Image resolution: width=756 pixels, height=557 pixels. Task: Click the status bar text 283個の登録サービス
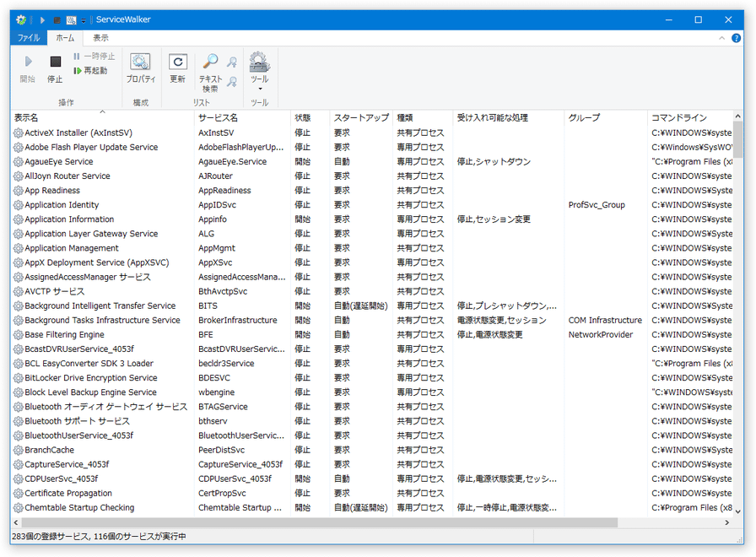[51, 537]
